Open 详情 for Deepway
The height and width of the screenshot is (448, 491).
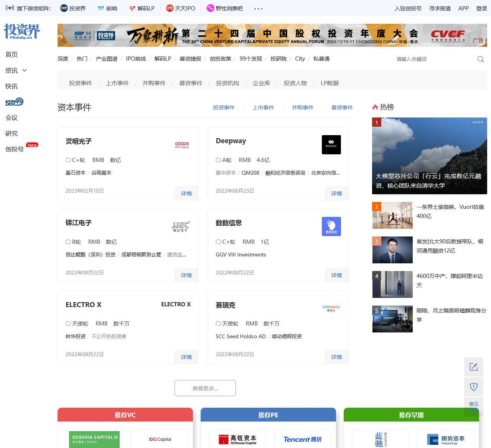point(336,193)
